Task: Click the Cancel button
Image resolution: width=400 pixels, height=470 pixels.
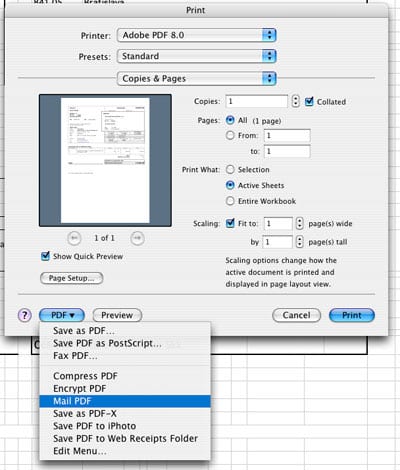Action: coord(296,315)
